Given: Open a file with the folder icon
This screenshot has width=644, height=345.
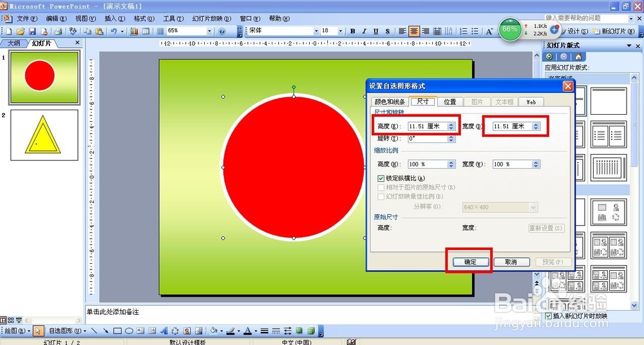Looking at the screenshot, I should click(x=21, y=31).
